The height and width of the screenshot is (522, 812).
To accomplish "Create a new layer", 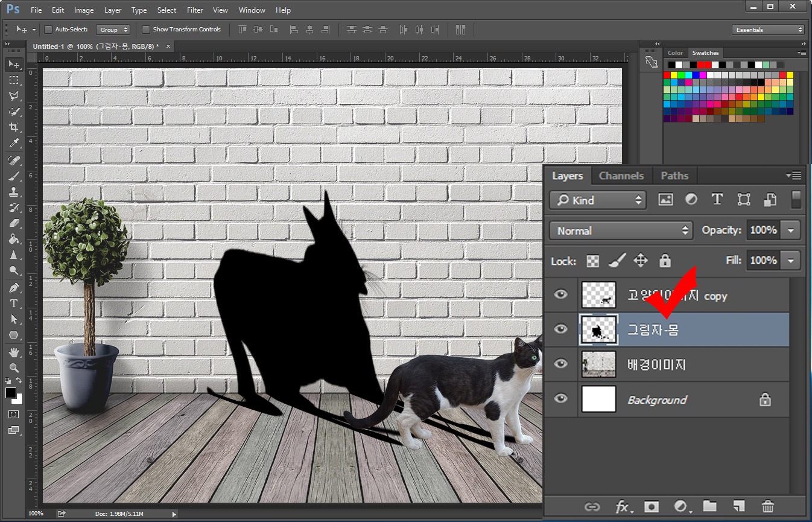I will 738,507.
